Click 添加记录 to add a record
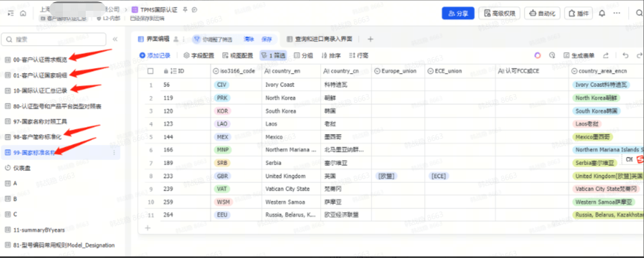This screenshot has width=644, height=258. coord(155,55)
